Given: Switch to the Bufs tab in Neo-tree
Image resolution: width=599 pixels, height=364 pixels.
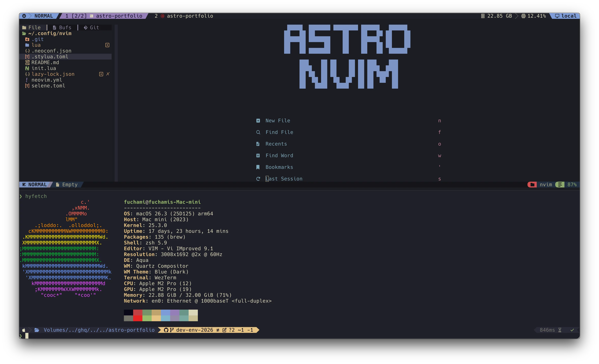Looking at the screenshot, I should (62, 28).
